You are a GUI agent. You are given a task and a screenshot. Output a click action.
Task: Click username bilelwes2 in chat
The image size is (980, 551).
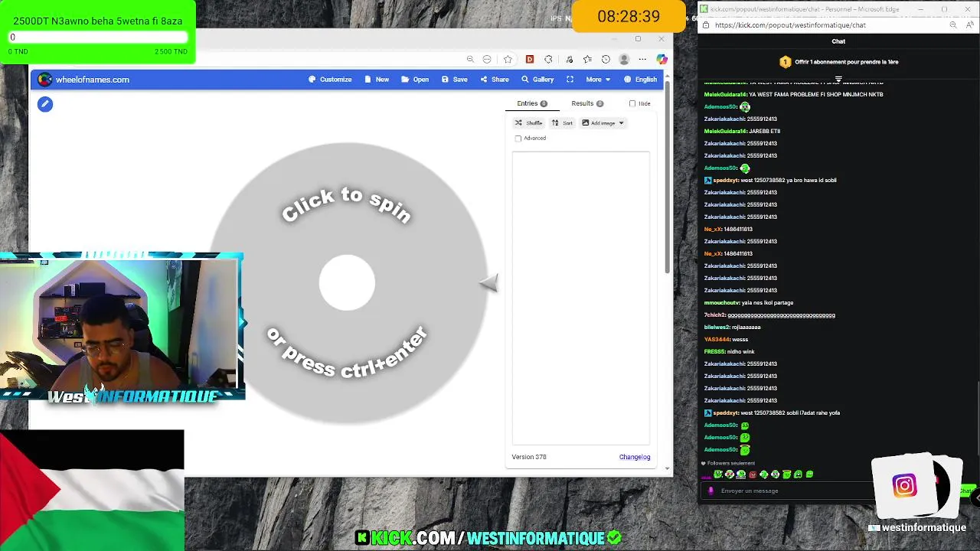[718, 328]
